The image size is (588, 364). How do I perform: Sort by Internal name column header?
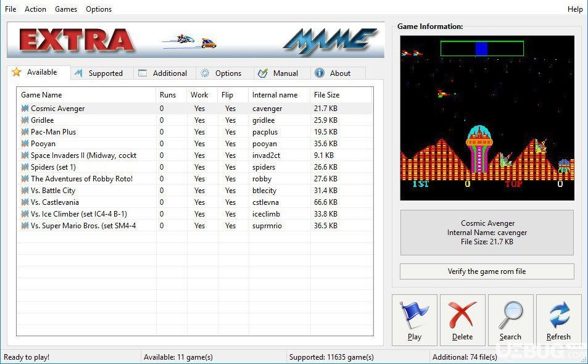[279, 95]
